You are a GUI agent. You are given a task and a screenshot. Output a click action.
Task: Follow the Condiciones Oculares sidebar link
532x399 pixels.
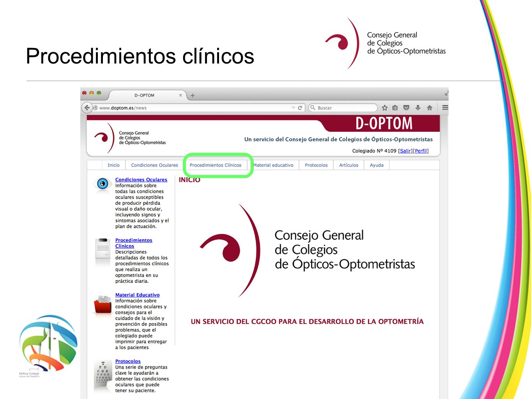click(141, 180)
